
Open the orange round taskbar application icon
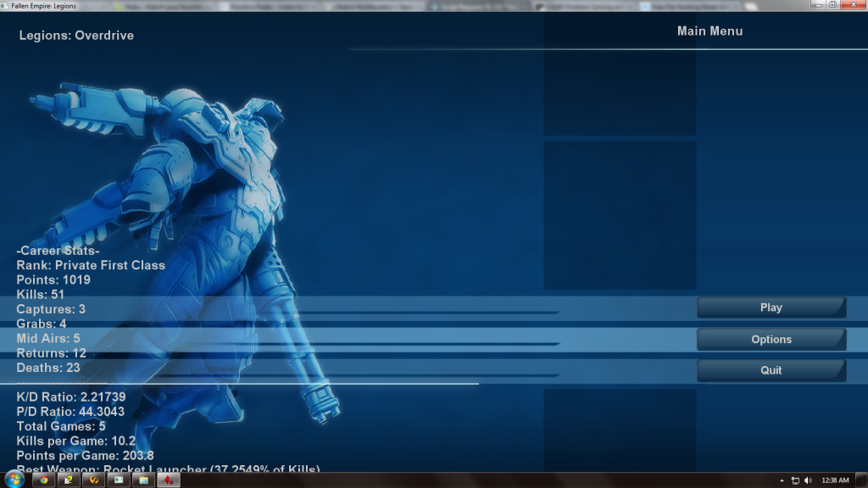point(93,480)
